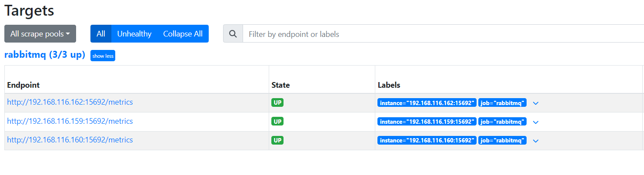Click the show less button
Viewport: 644px width, 175px height.
[103, 56]
